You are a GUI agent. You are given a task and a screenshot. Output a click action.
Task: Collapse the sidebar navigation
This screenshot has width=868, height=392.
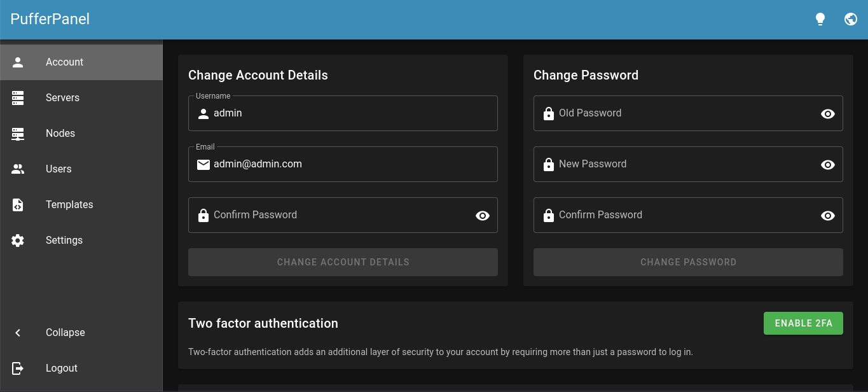click(17, 332)
